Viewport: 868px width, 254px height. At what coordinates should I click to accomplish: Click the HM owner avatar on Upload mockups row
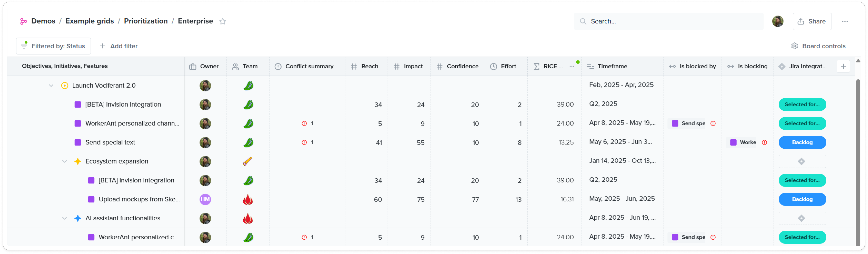pyautogui.click(x=205, y=199)
